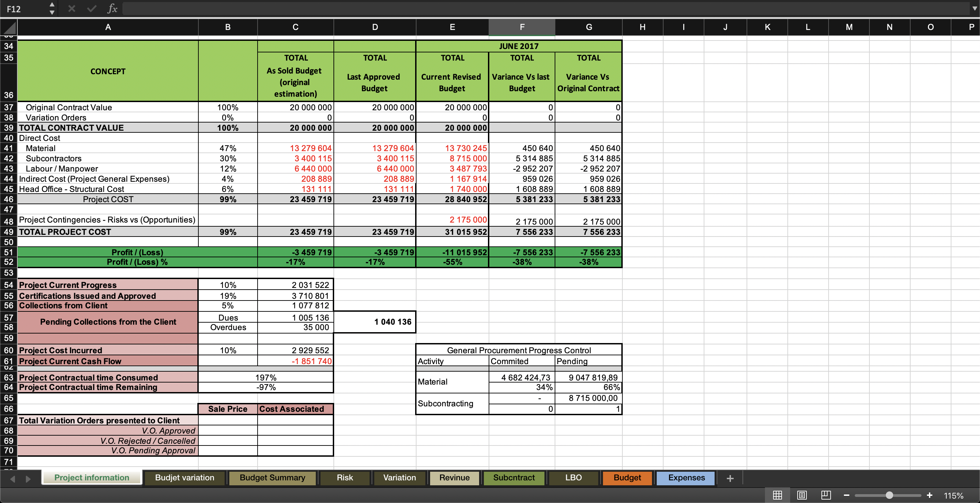Click the cancel entry X icon
The height and width of the screenshot is (503, 980).
click(x=71, y=9)
